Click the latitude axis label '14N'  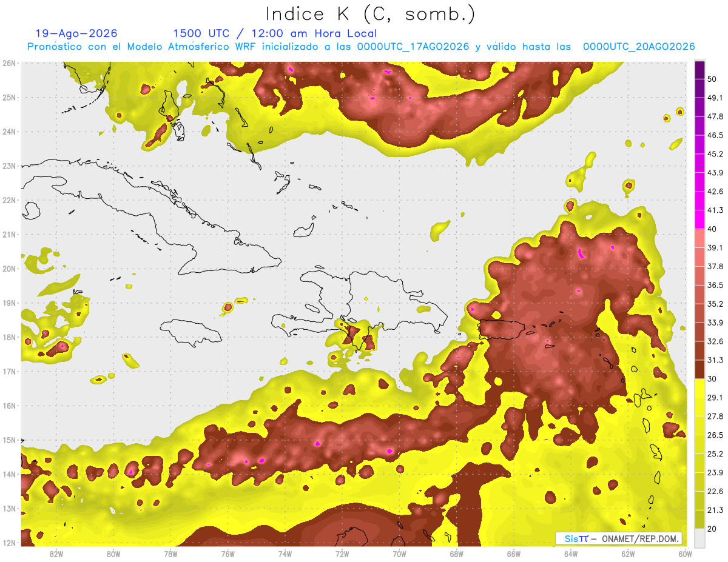9,474
